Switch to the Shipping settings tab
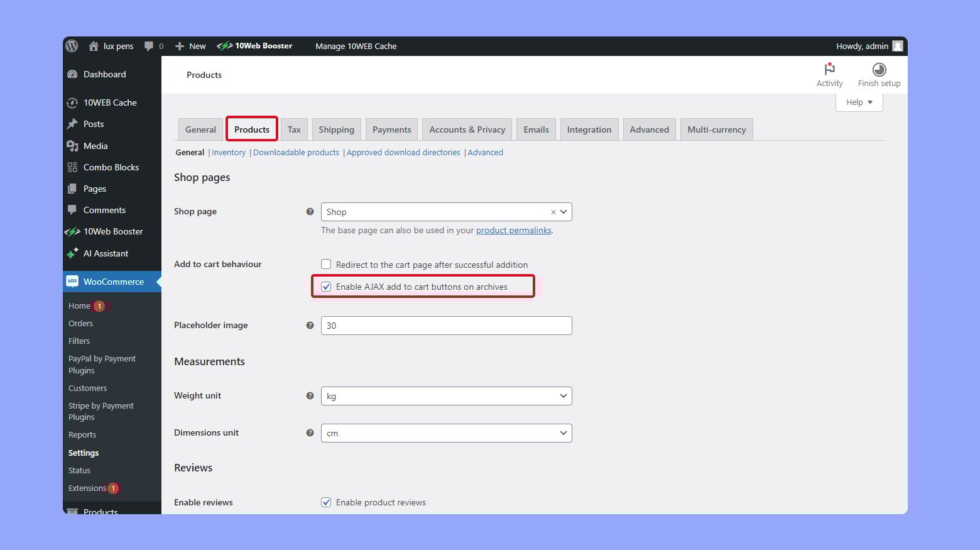980x550 pixels. coord(336,129)
